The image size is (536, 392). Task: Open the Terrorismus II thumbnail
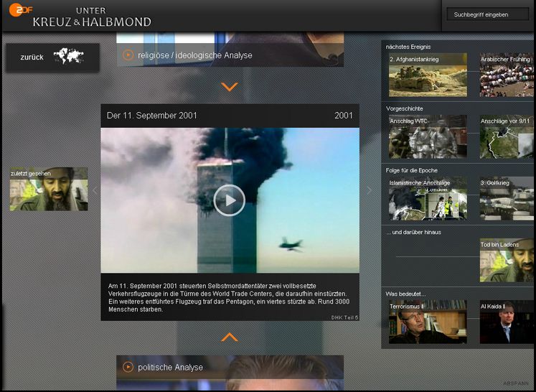428,322
